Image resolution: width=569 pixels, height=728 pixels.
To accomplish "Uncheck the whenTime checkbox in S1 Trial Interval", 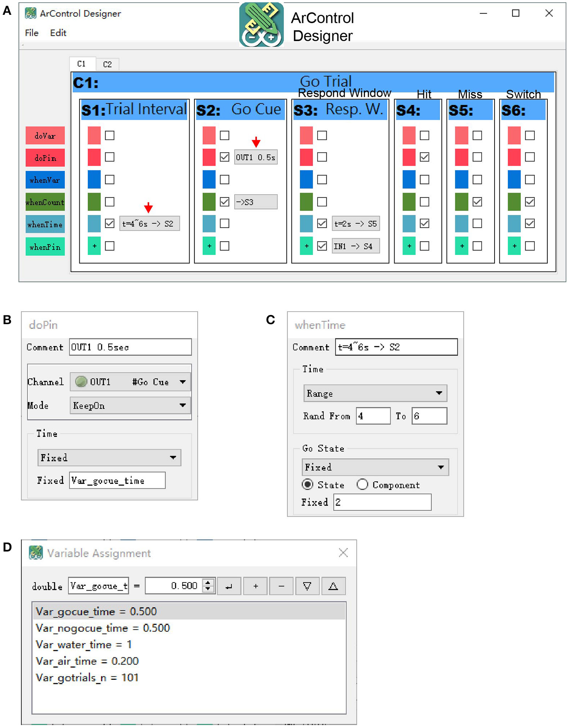I will coord(110,224).
